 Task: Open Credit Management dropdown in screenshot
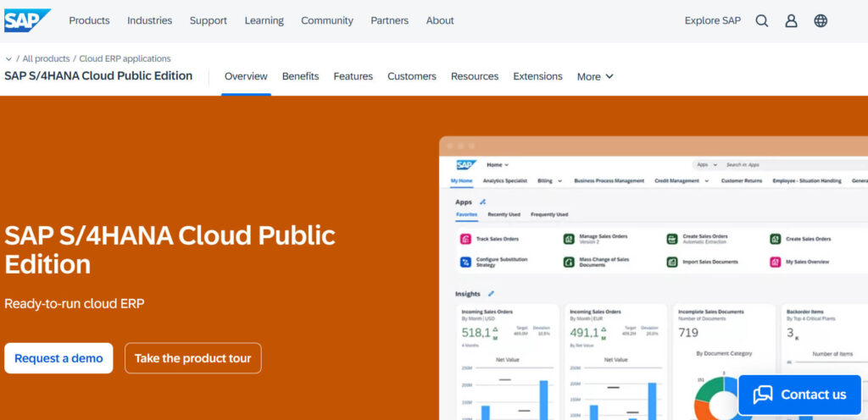tap(682, 180)
